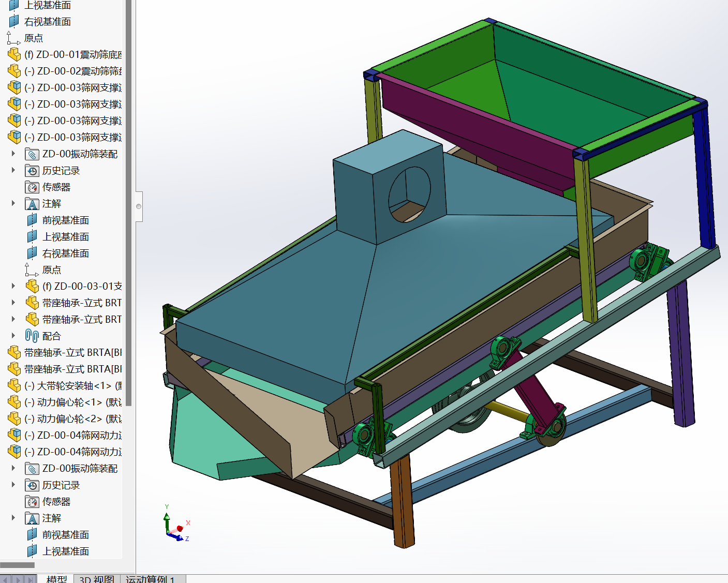Click the feature tree vertical scrollbar
Screen dimensions: 728x583
click(x=128, y=207)
